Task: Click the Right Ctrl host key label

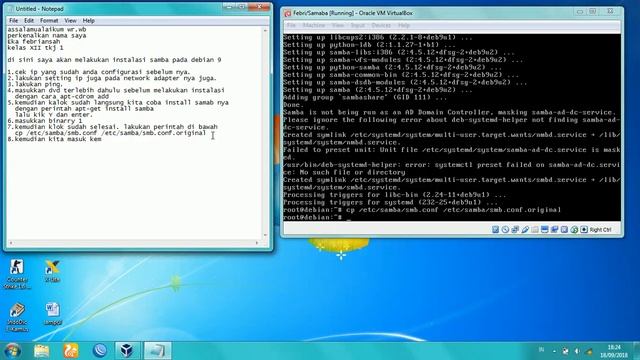Action: [x=600, y=230]
